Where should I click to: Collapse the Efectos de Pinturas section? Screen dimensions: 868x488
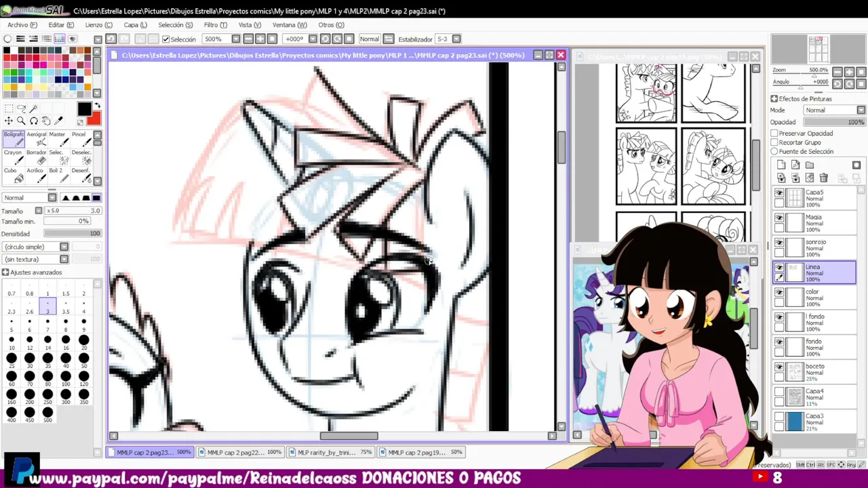[x=774, y=99]
